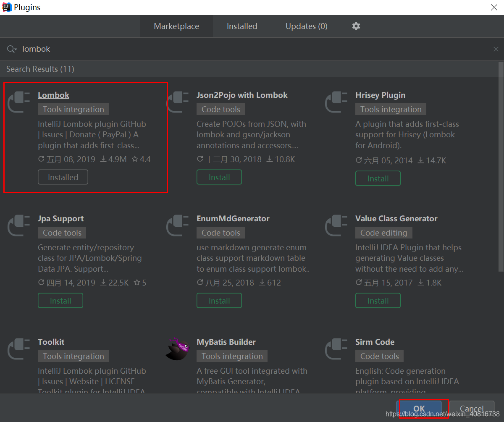
Task: Click EnumMdGenerator's Code tools tag
Action: [220, 233]
